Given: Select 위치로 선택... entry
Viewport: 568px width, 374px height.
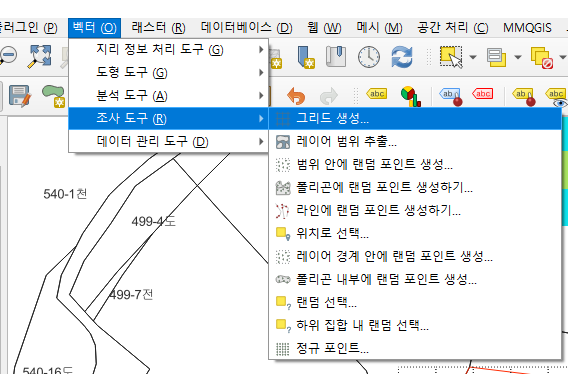Looking at the screenshot, I should [415, 233].
